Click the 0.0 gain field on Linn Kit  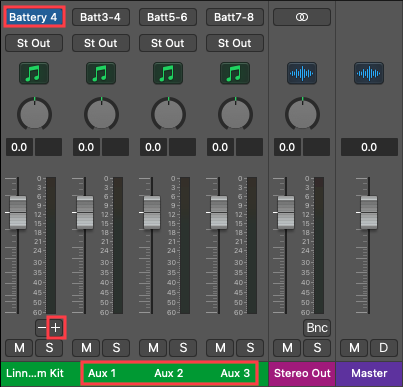[19, 147]
